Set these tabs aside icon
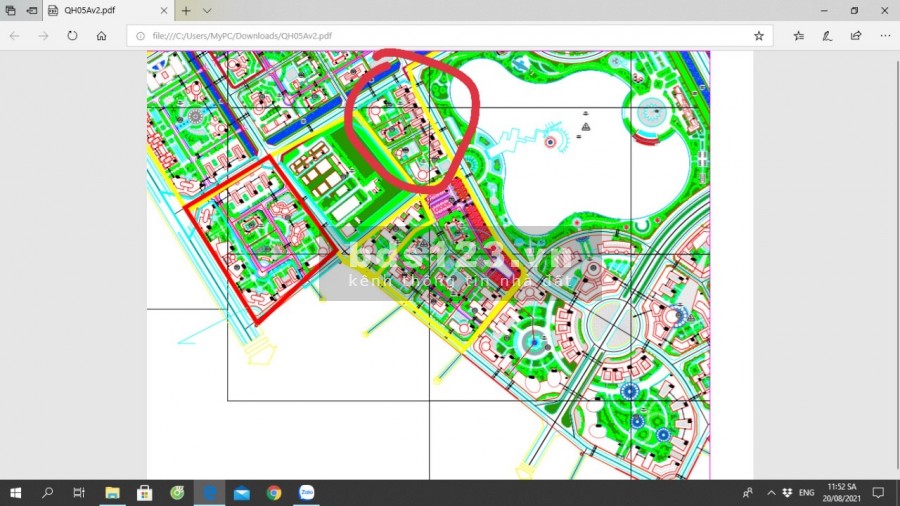The width and height of the screenshot is (900, 506). 32,10
